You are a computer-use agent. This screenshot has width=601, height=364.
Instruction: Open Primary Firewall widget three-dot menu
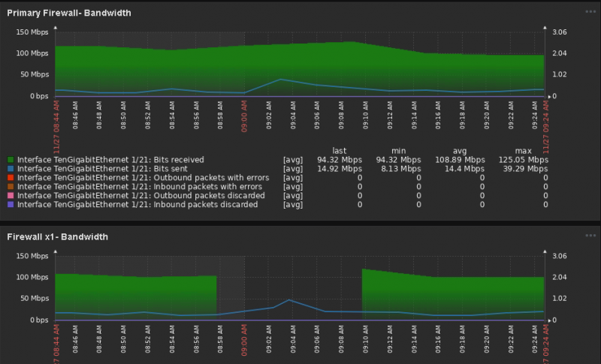[590, 11]
